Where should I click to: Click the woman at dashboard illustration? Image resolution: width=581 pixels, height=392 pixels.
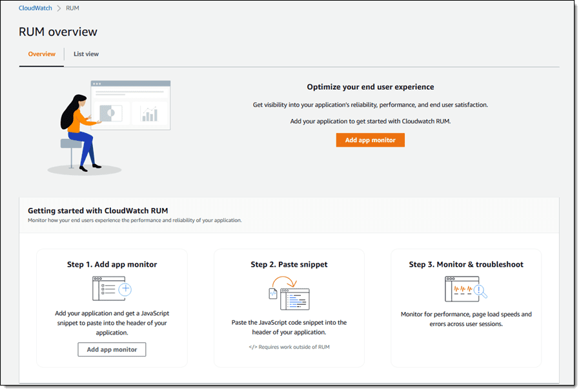[110, 127]
